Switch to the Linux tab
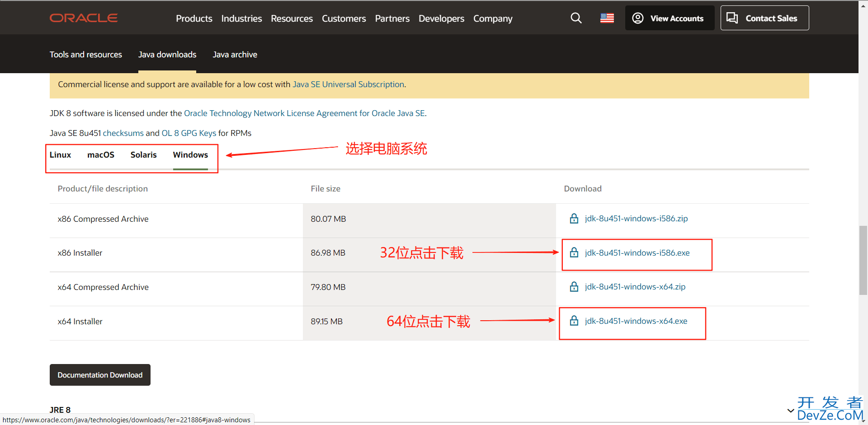 60,155
